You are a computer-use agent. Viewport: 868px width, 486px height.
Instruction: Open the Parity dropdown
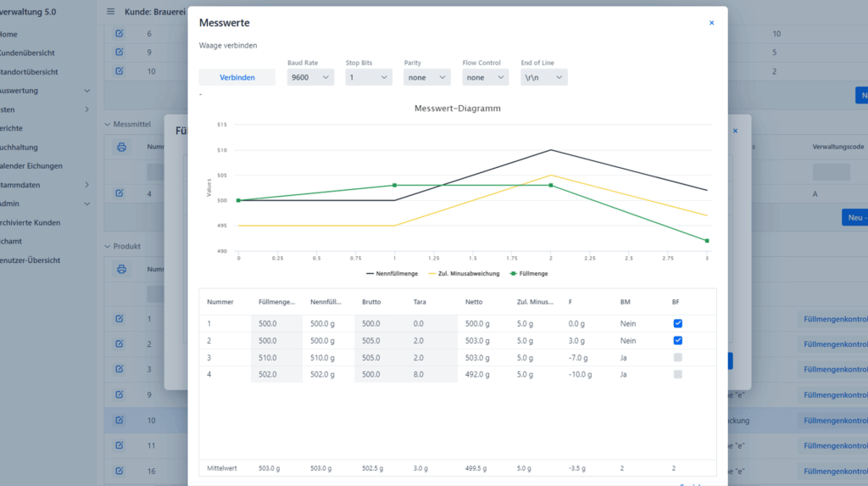pyautogui.click(x=426, y=77)
